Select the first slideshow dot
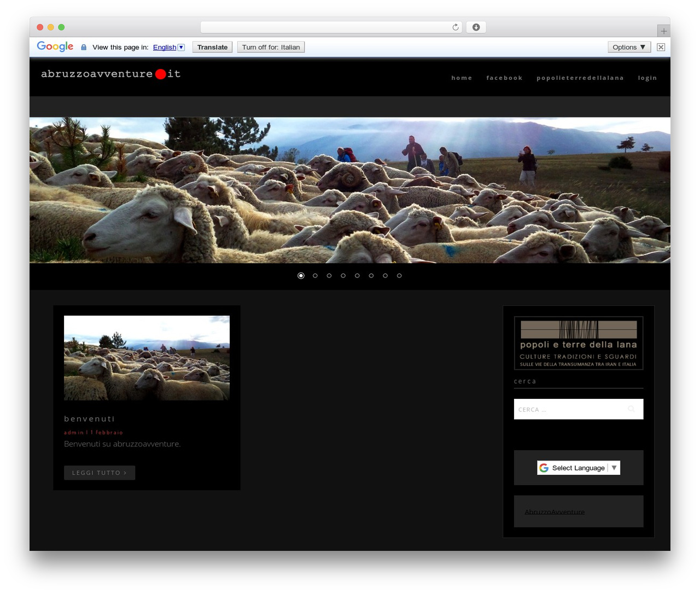 pyautogui.click(x=301, y=276)
